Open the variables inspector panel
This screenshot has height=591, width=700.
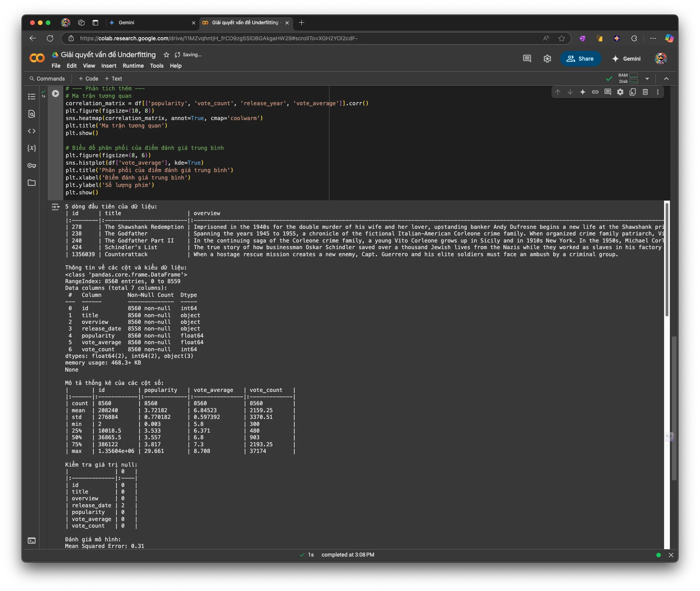(x=32, y=148)
